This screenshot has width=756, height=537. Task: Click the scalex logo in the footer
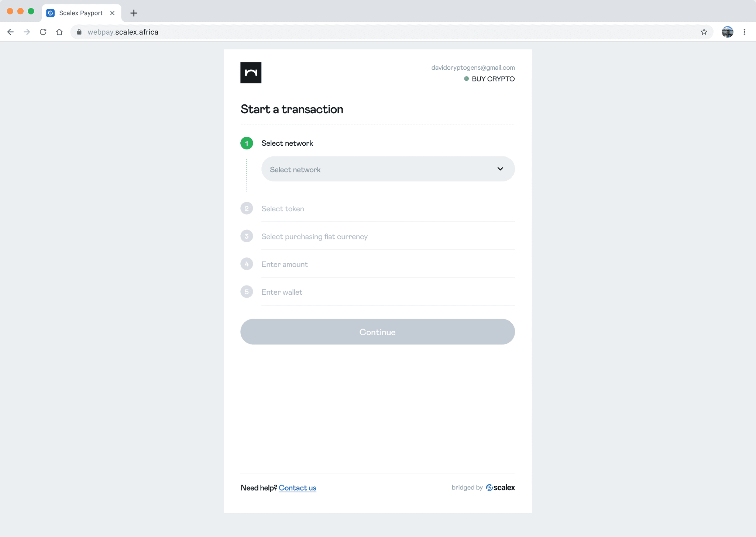pos(501,488)
